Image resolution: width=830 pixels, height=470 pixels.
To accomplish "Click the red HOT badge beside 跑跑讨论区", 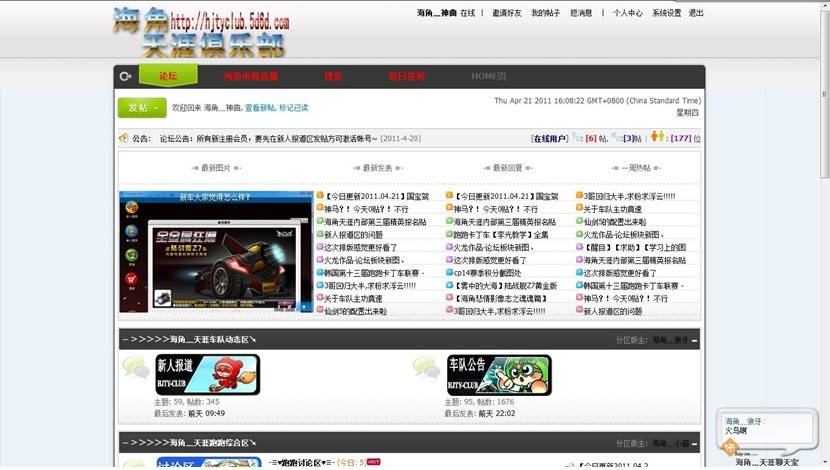I will click(x=374, y=462).
